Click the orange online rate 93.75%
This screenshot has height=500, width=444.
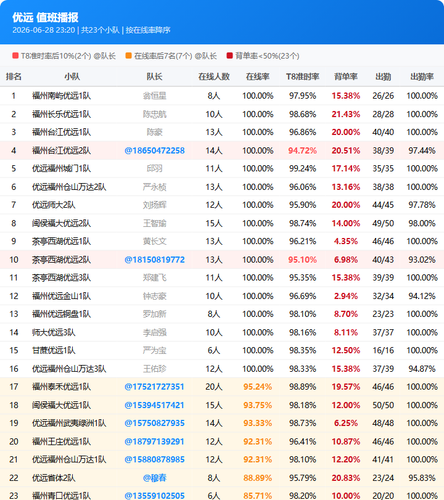point(258,405)
